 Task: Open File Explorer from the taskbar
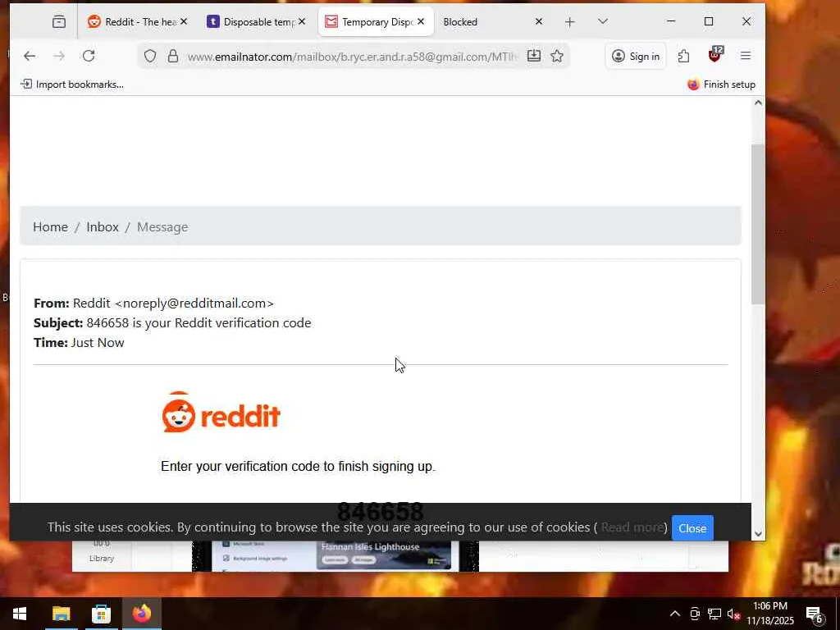[x=61, y=614]
